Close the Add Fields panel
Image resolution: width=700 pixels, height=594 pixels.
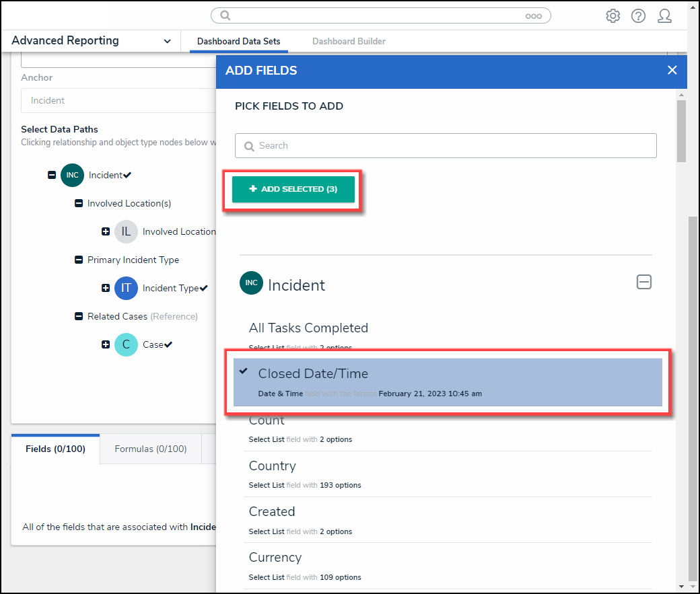tap(672, 71)
